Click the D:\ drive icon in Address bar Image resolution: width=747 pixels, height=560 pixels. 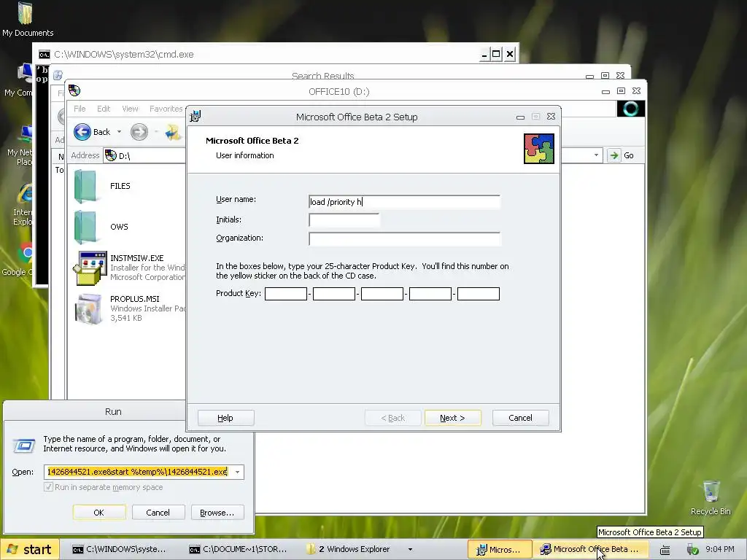pos(111,155)
